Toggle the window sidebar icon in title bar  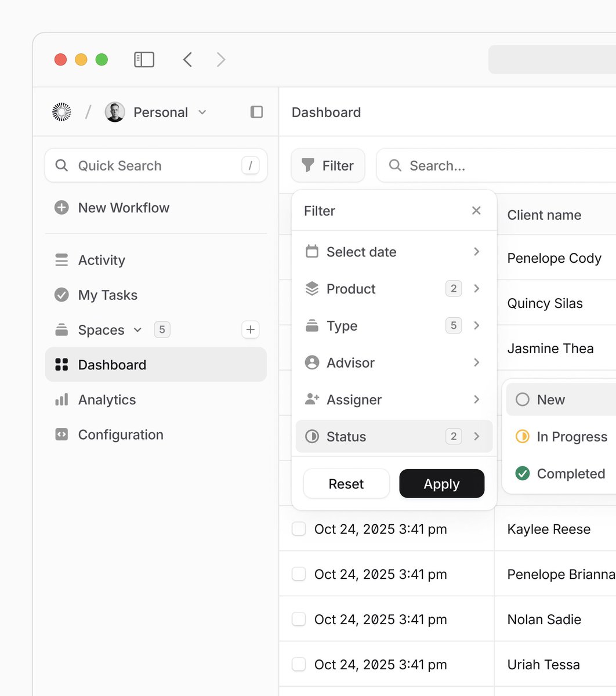[x=144, y=60]
